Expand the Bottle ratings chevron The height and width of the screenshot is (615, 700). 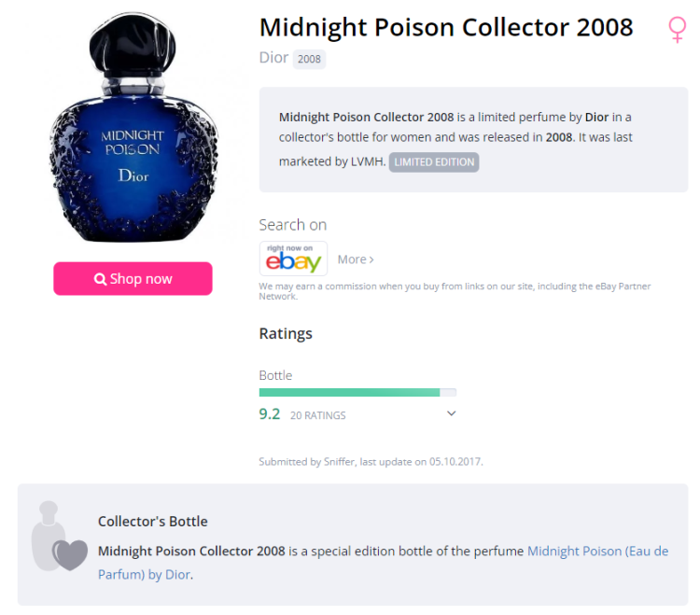[451, 413]
